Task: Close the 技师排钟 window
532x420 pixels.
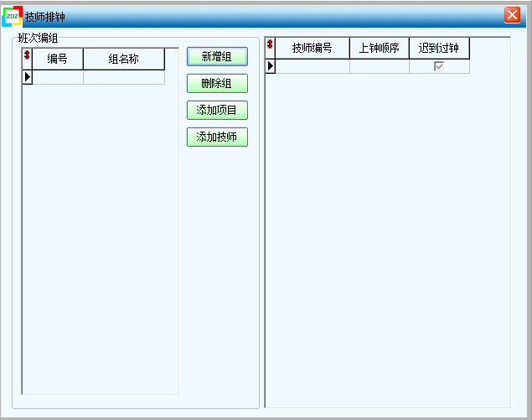Action: [512, 15]
